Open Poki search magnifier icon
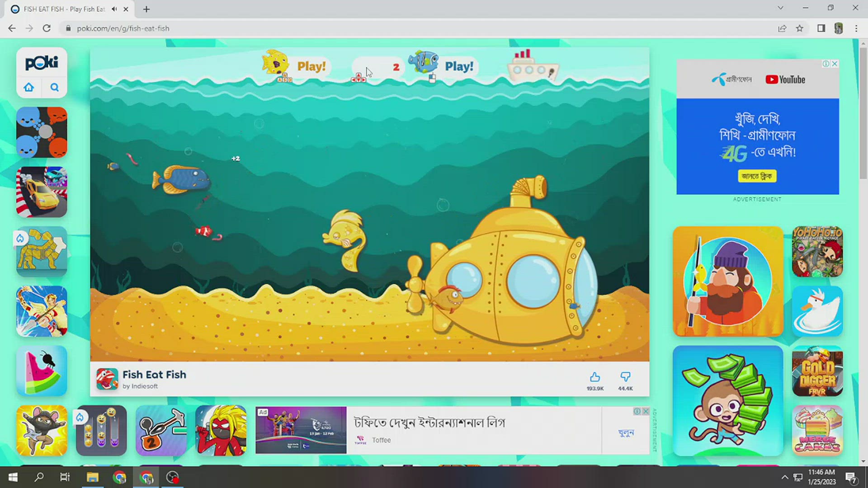Screen dimensions: 868x488 [55, 87]
